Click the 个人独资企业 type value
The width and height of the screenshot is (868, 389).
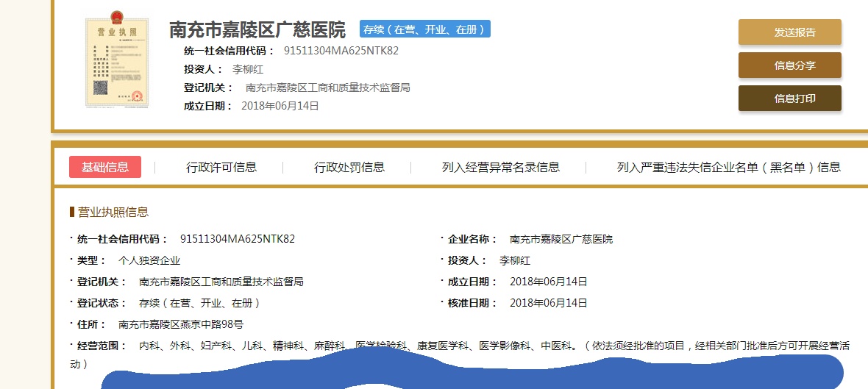(149, 260)
